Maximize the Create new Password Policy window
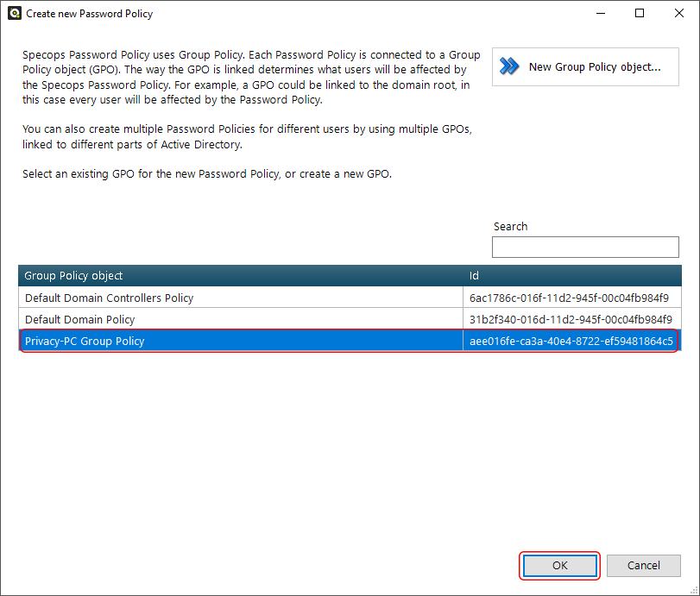This screenshot has width=700, height=596. (x=640, y=14)
